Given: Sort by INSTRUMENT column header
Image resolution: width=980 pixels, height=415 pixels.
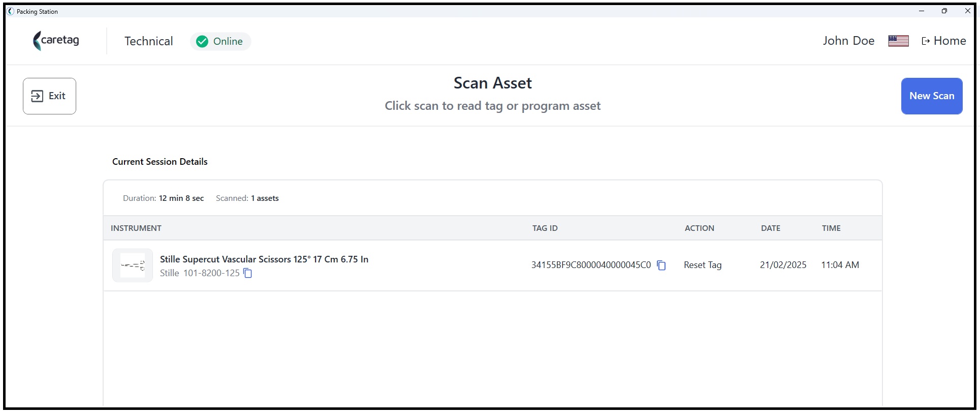Looking at the screenshot, I should [136, 228].
